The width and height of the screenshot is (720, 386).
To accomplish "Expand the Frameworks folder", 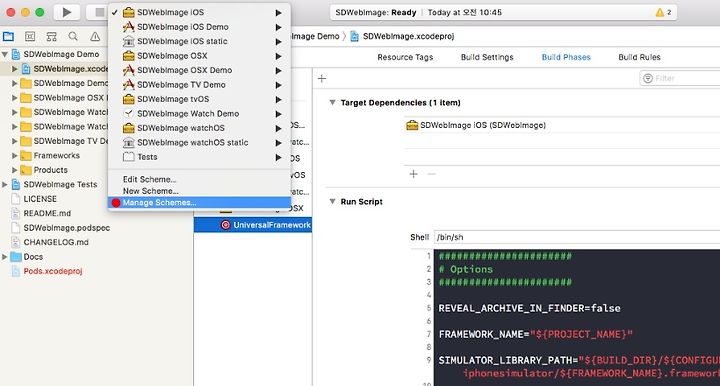I will click(15, 156).
